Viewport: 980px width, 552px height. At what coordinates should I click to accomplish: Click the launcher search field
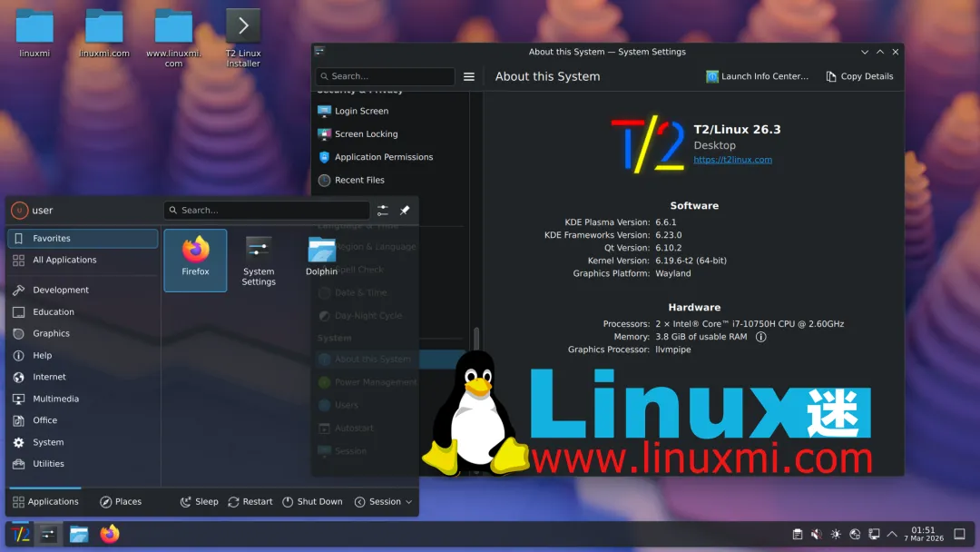[267, 210]
